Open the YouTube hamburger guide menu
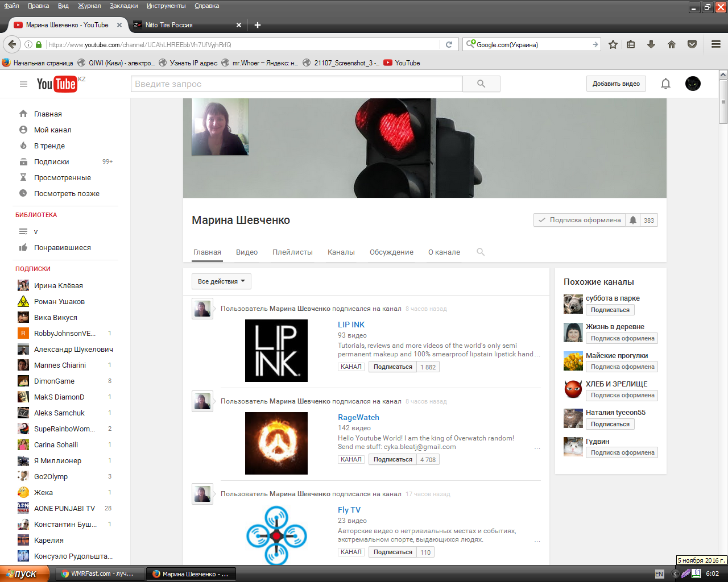The image size is (728, 582). pos(23,84)
